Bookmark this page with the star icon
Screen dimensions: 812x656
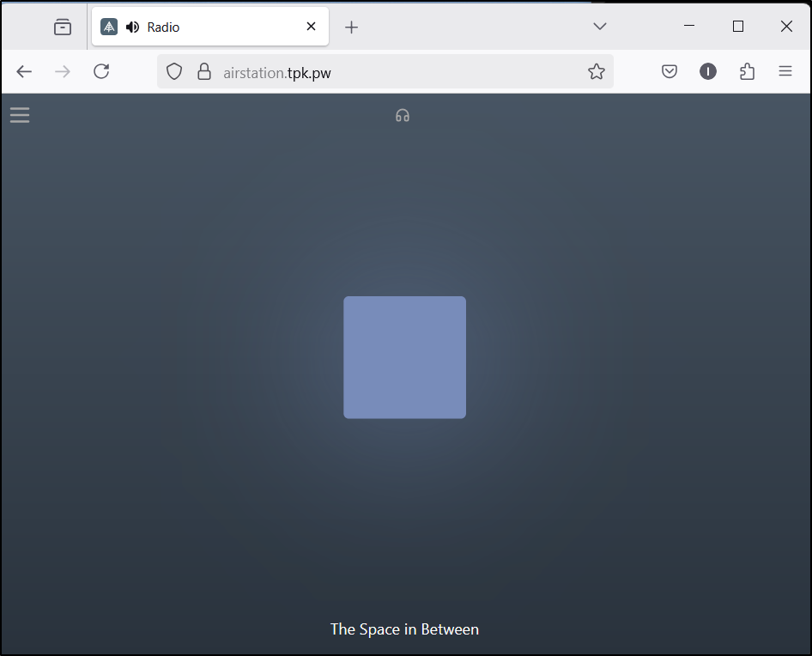pyautogui.click(x=596, y=71)
